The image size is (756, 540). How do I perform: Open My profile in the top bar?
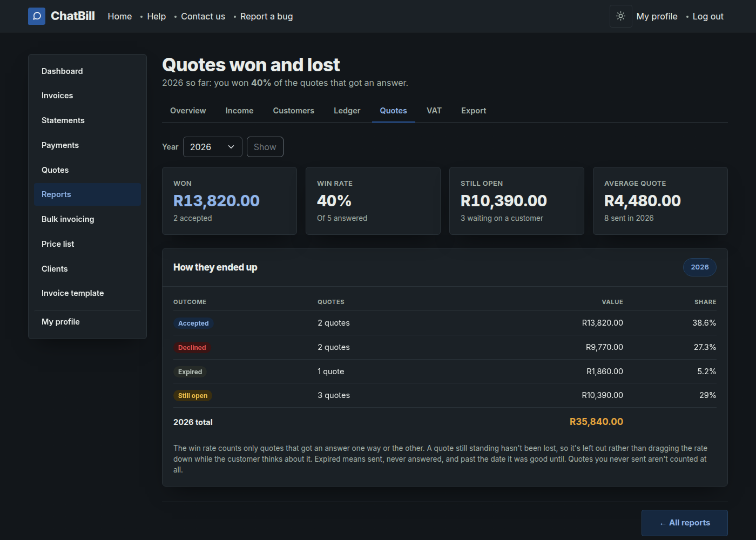tap(657, 16)
